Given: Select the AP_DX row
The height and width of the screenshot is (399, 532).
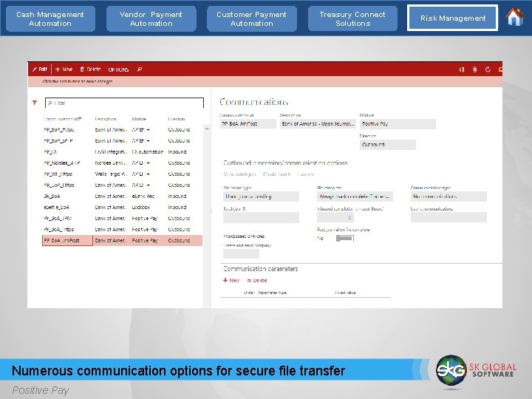Looking at the screenshot, I should pos(123,152).
